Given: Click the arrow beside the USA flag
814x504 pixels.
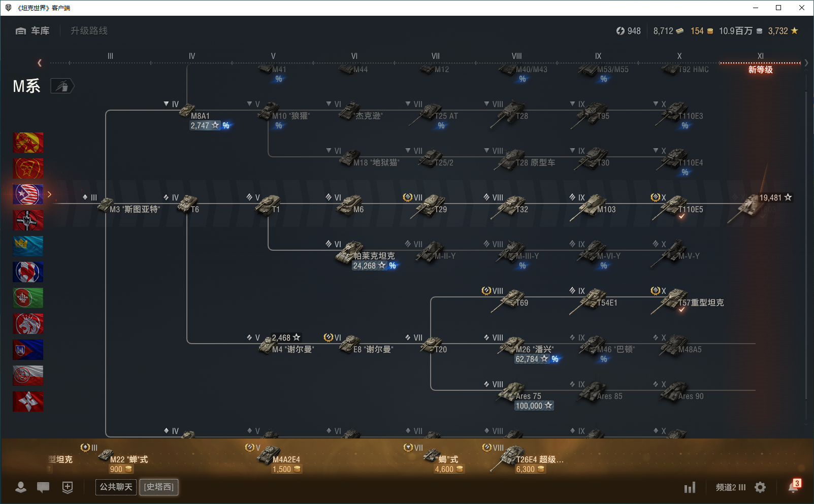Looking at the screenshot, I should click(49, 194).
